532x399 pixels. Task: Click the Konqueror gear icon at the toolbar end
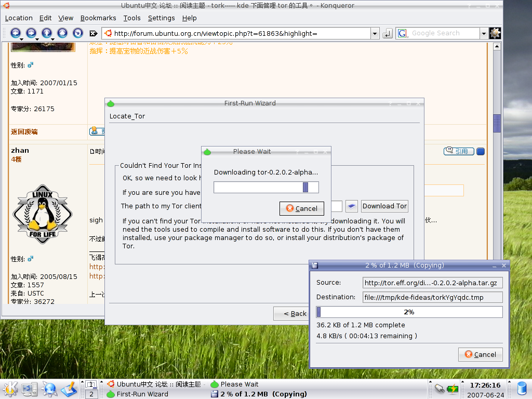pyautogui.click(x=495, y=33)
